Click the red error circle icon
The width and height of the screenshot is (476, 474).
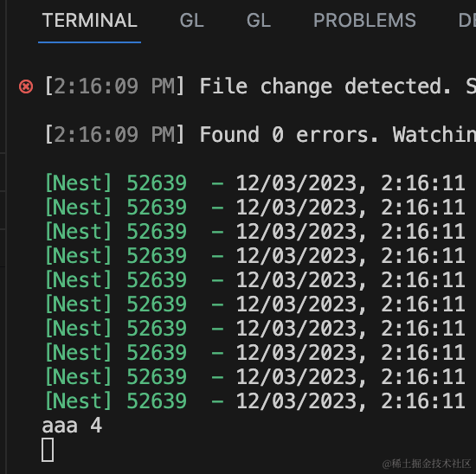26,86
